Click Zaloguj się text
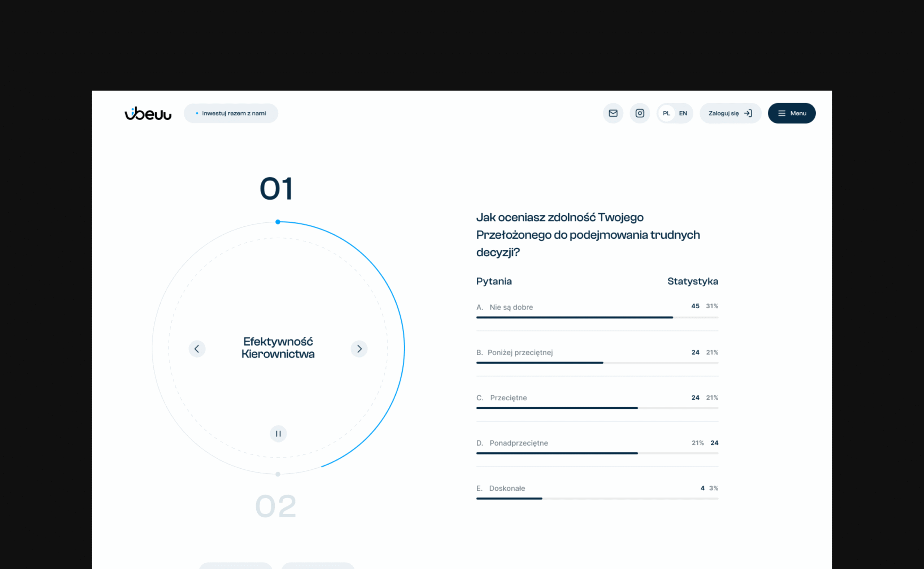 click(x=723, y=113)
